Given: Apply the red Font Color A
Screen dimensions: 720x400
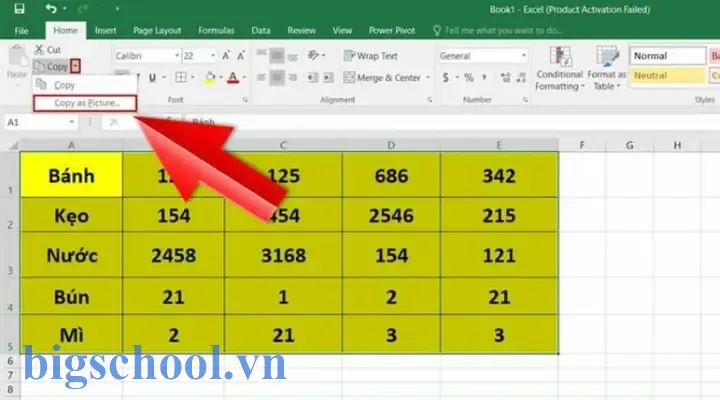Looking at the screenshot, I should [x=233, y=78].
